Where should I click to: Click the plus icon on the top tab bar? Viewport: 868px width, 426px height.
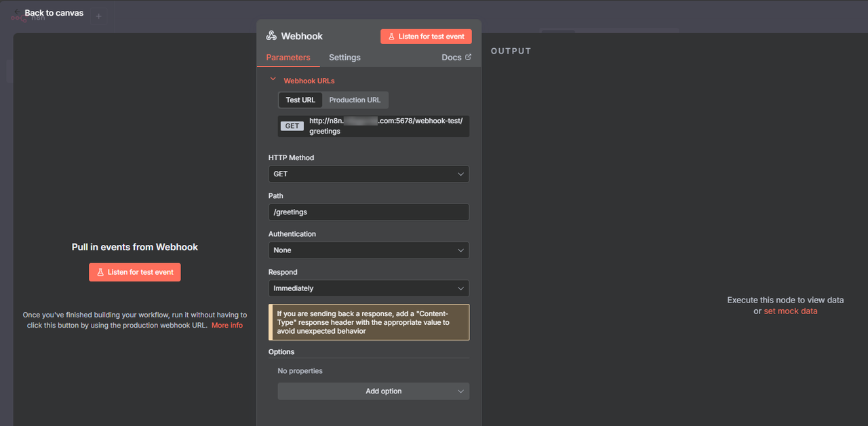point(98,15)
